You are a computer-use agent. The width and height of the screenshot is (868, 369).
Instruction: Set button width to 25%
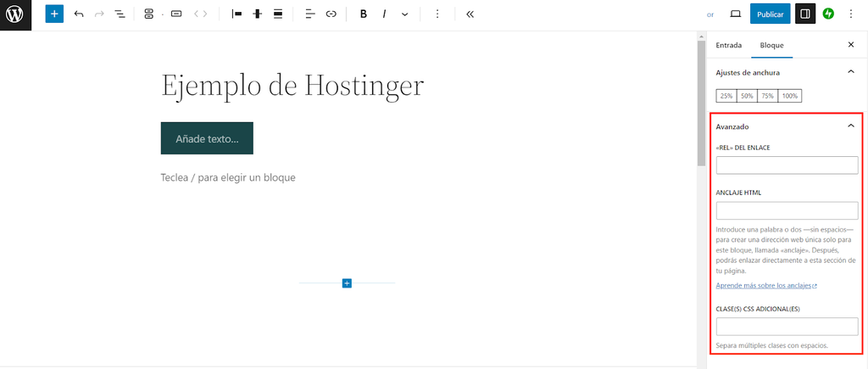pos(726,96)
